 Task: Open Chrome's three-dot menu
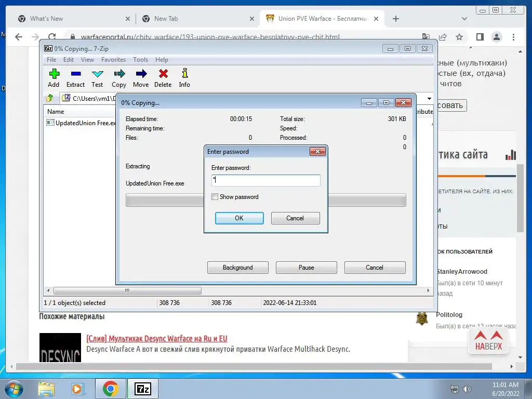(x=513, y=37)
